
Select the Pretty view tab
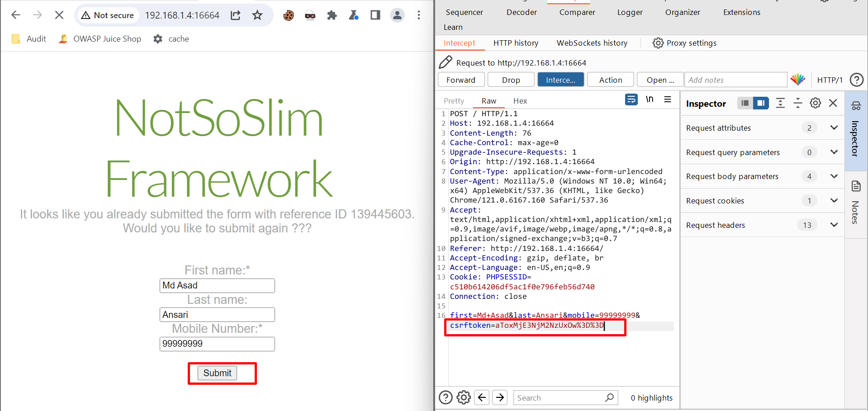pos(454,101)
